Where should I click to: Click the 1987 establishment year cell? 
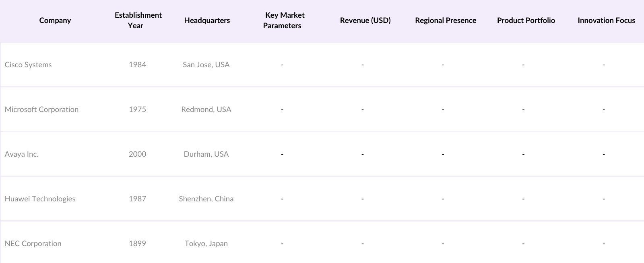(137, 199)
